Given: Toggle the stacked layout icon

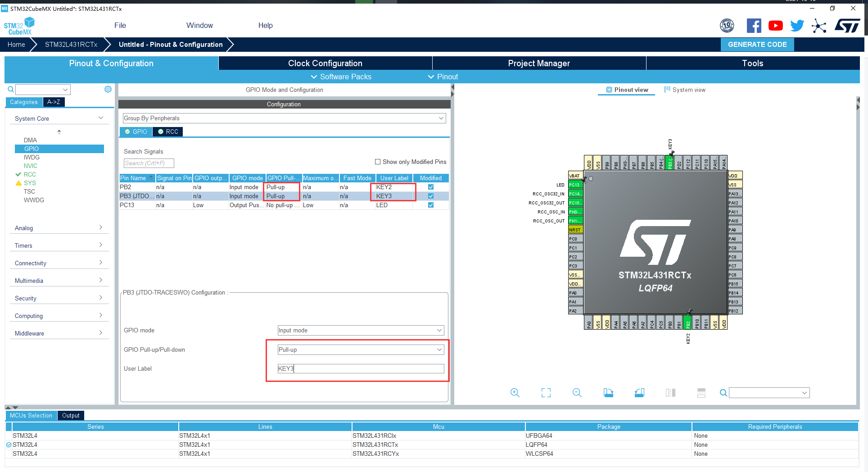Looking at the screenshot, I should tap(701, 393).
